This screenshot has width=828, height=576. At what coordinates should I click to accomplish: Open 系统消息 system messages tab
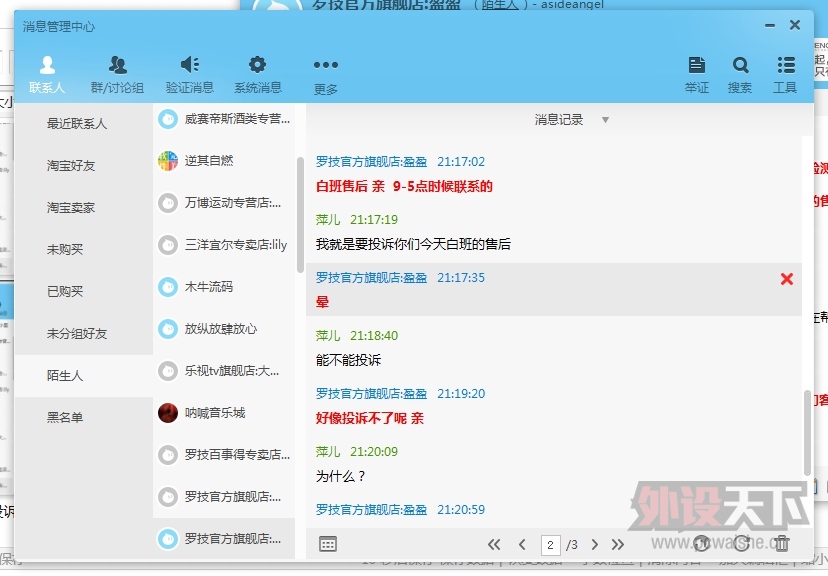[258, 74]
